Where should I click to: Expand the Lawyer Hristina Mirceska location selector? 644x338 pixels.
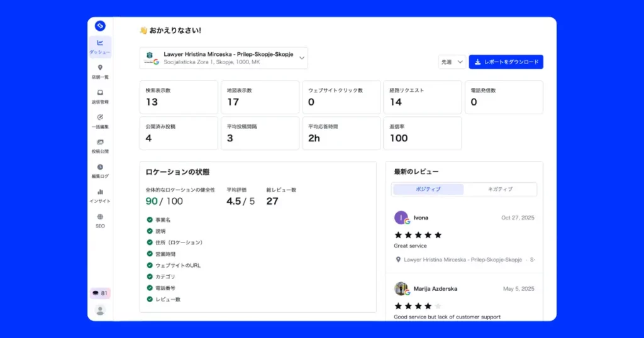223,58
